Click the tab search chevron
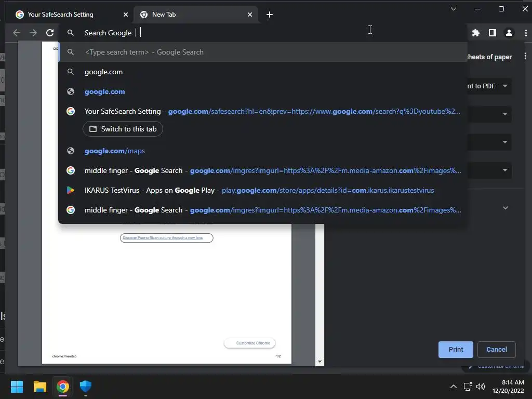532x399 pixels. coord(453,9)
